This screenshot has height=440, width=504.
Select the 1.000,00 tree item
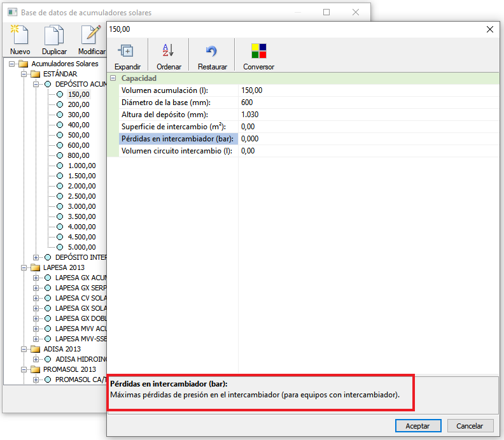(x=81, y=166)
